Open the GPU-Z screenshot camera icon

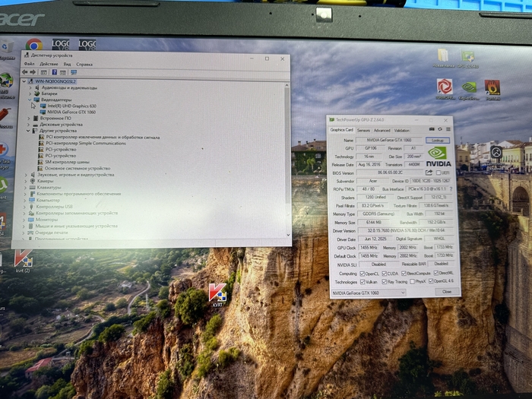(432, 129)
